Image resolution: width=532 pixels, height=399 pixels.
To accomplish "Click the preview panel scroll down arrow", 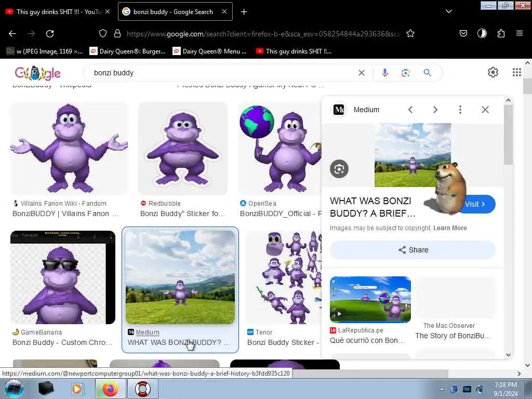I will (508, 355).
